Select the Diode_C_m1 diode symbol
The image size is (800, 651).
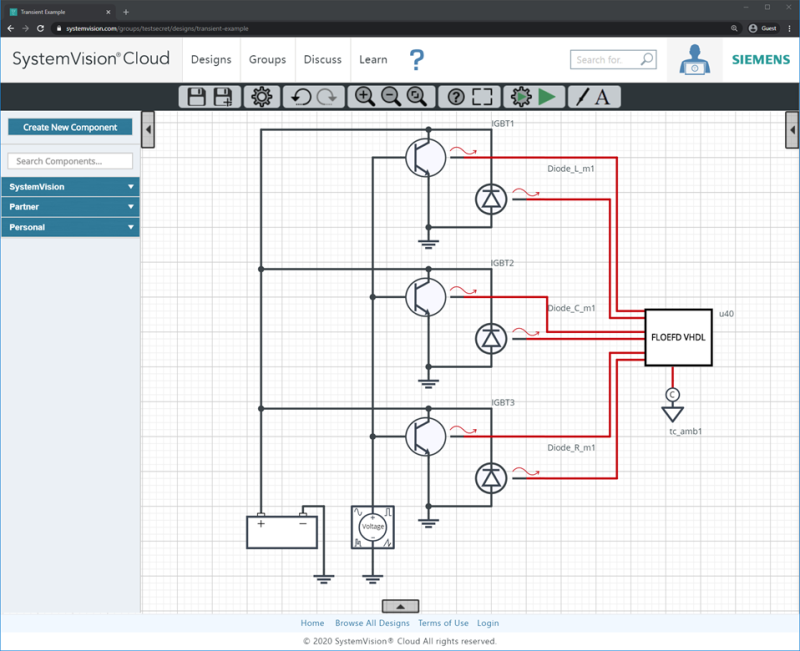tap(491, 339)
